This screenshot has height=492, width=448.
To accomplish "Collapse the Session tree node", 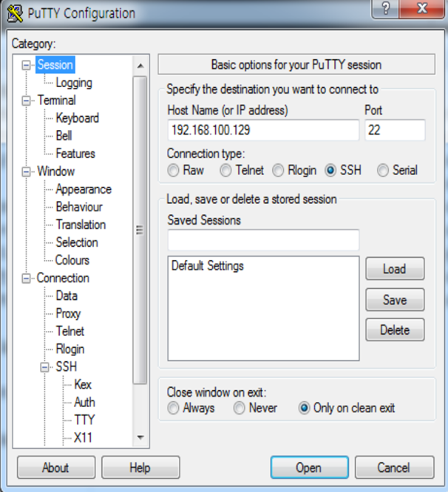I will point(27,65).
